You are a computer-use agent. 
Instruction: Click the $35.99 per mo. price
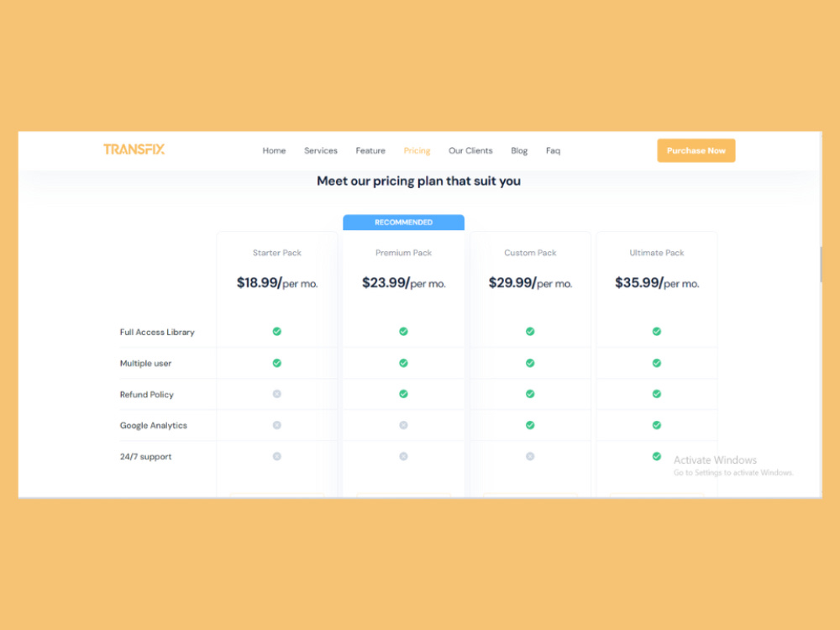pyautogui.click(x=656, y=283)
